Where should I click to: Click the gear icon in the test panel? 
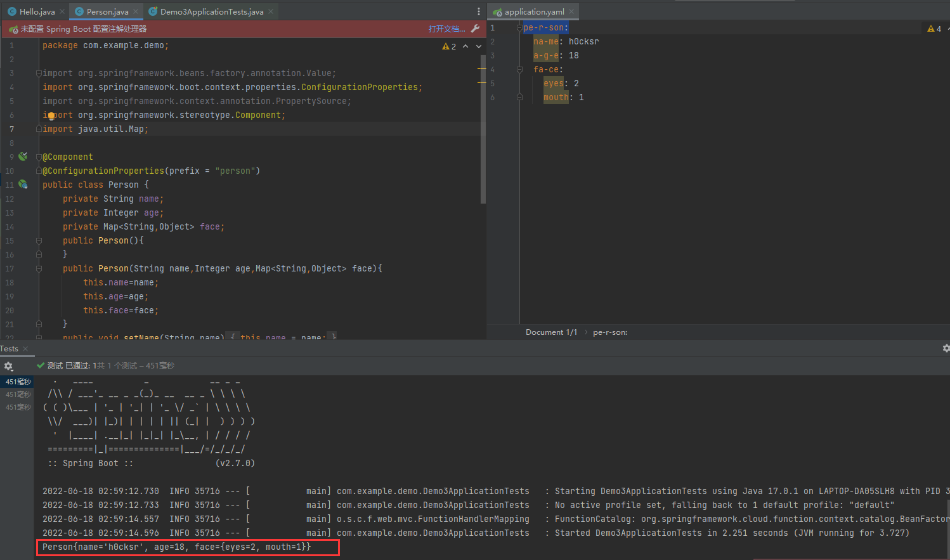[8, 366]
